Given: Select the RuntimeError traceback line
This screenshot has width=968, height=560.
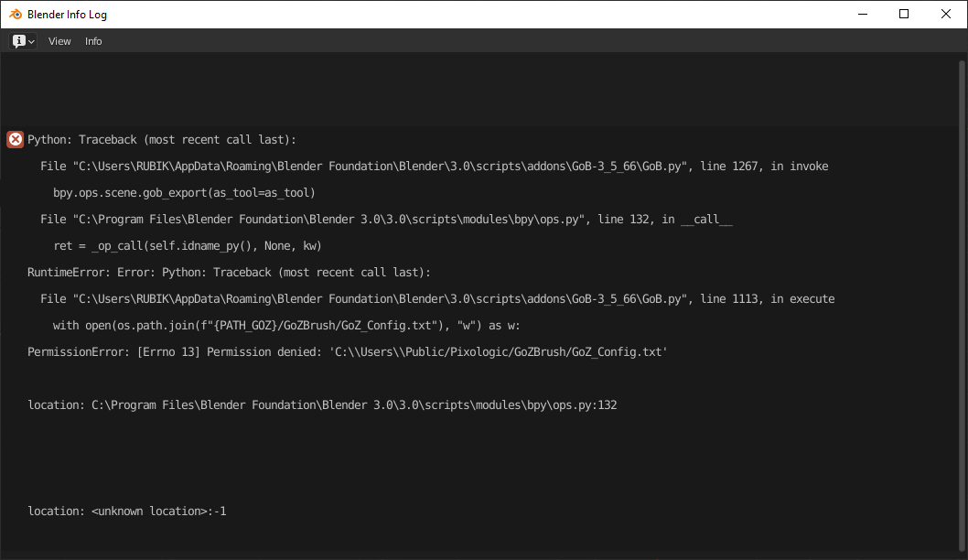Looking at the screenshot, I should (x=229, y=273).
